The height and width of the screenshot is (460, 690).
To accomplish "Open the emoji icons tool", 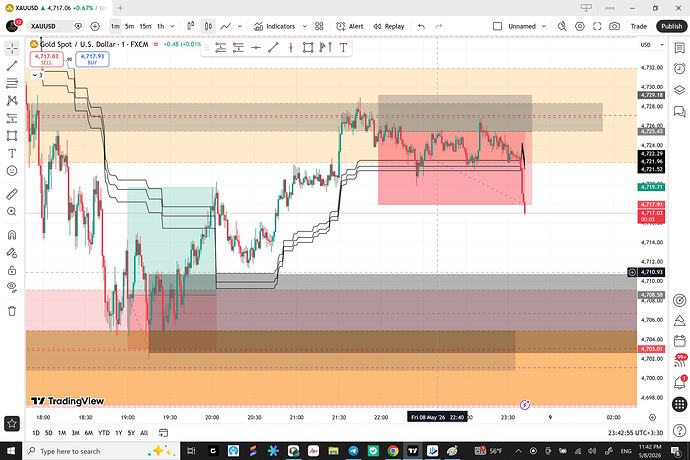I will point(12,171).
